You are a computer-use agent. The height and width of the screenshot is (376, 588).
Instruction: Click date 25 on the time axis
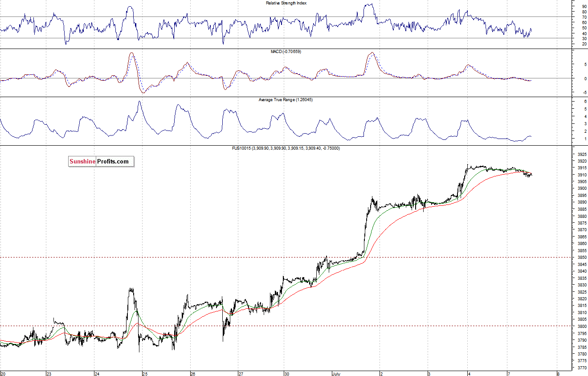click(145, 373)
